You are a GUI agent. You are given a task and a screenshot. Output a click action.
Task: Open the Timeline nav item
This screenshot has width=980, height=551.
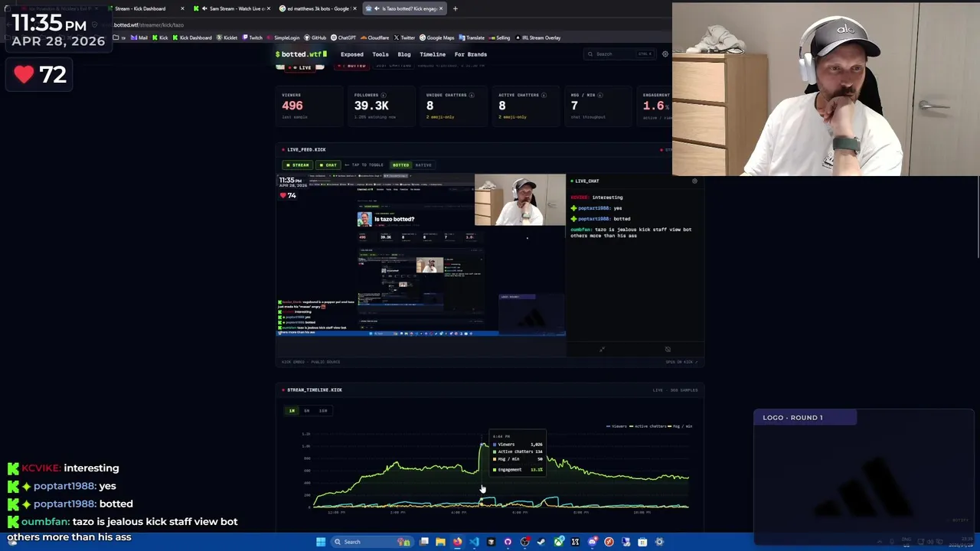(433, 54)
